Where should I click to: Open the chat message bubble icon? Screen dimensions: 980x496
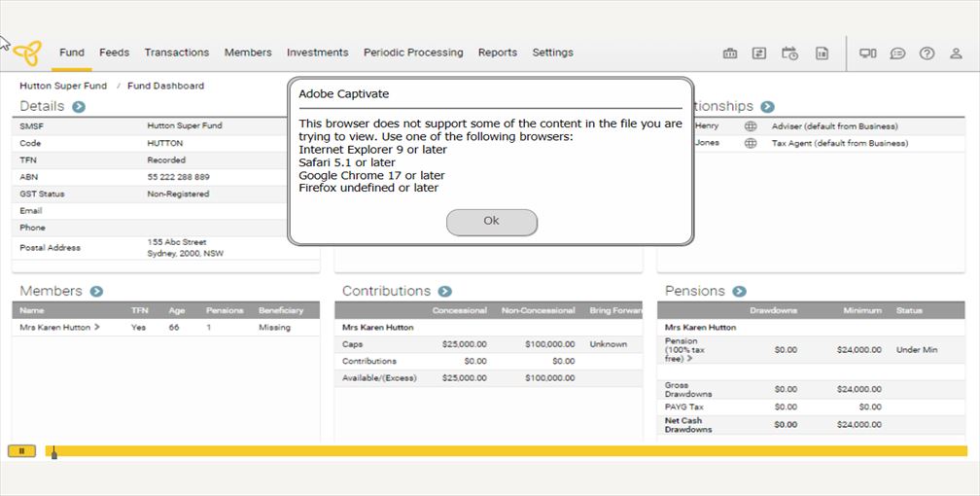897,53
